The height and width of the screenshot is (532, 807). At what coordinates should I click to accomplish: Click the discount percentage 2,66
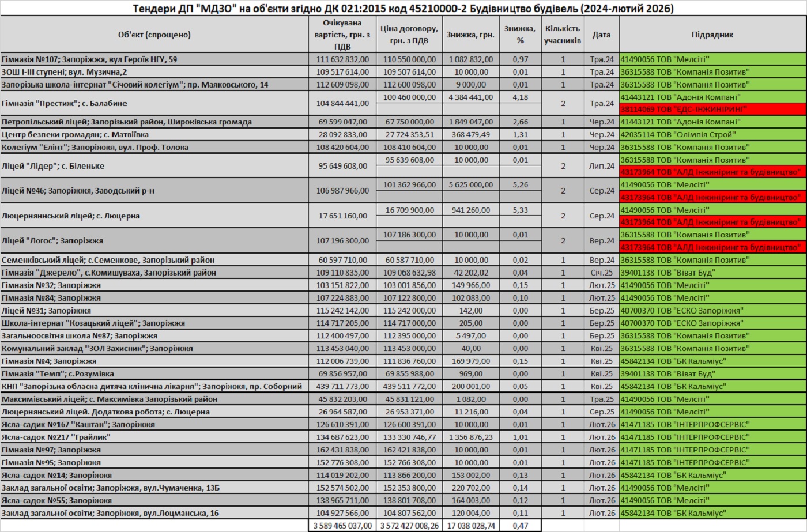[x=520, y=122]
